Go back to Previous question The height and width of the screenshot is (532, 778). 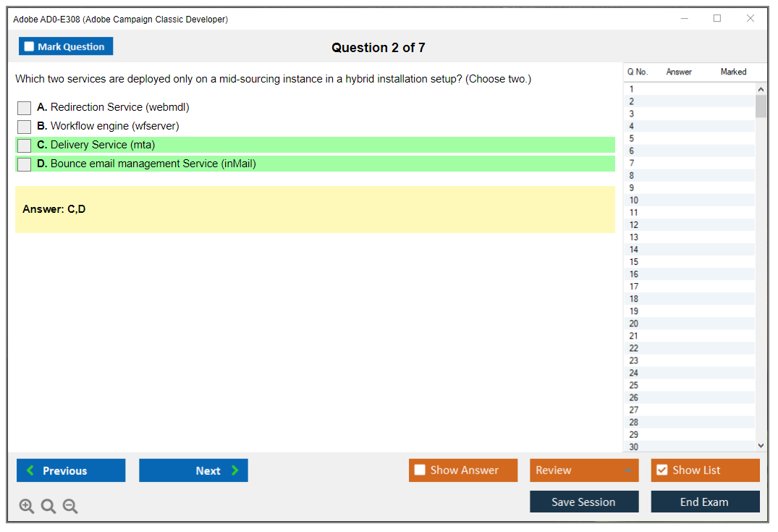71,470
